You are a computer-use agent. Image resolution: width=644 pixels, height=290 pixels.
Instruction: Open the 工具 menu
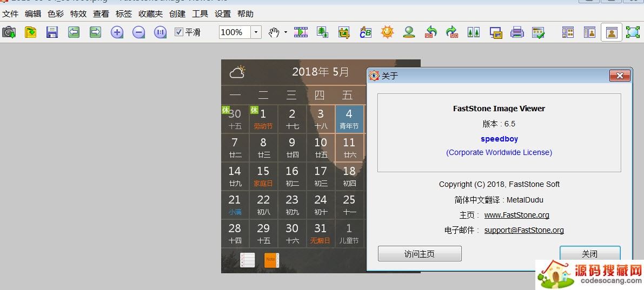pyautogui.click(x=200, y=14)
